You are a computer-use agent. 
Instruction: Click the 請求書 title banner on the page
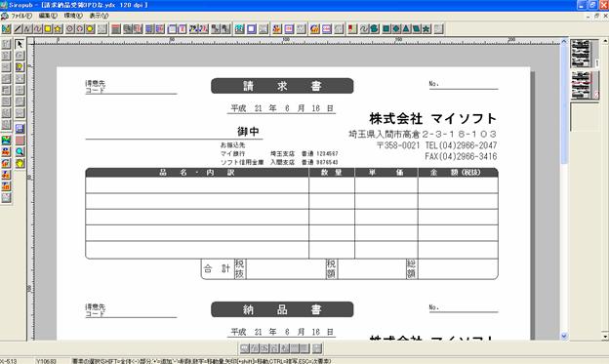pos(282,86)
